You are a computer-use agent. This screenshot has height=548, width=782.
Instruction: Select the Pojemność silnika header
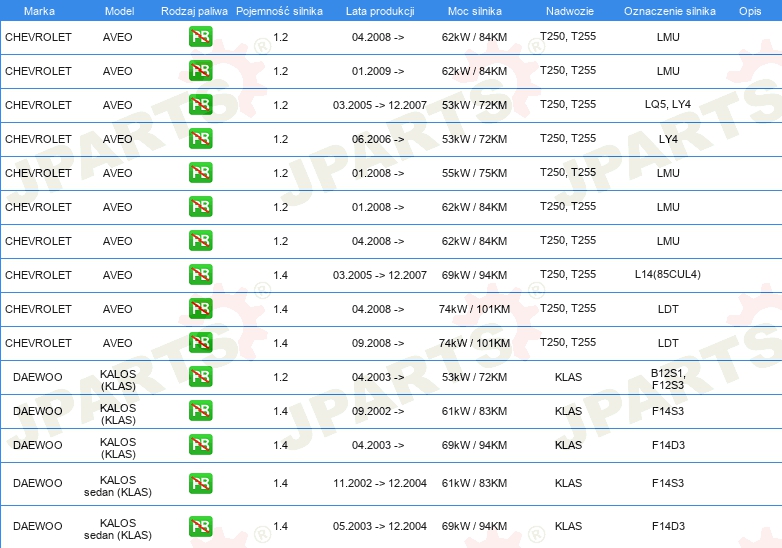[x=279, y=11]
